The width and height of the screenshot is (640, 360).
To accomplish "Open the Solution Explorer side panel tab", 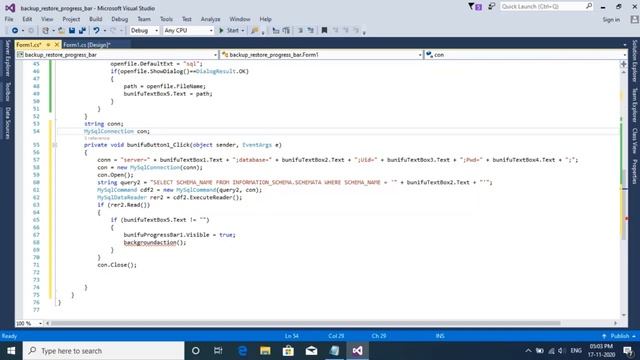I will [x=634, y=61].
